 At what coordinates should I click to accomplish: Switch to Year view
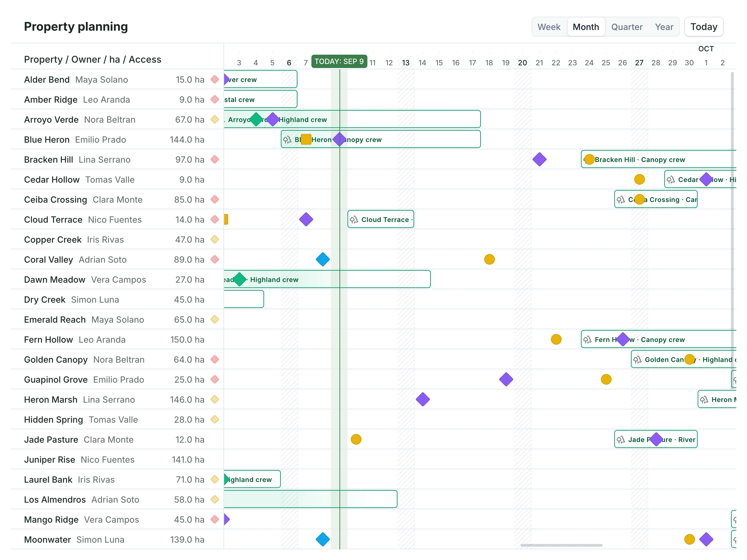point(664,27)
